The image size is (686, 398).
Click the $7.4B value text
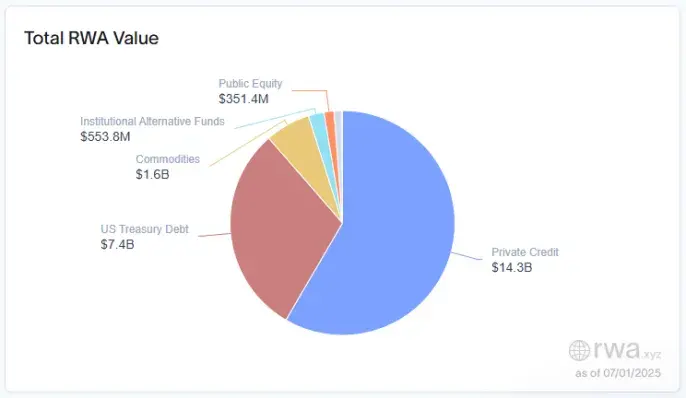pos(117,244)
